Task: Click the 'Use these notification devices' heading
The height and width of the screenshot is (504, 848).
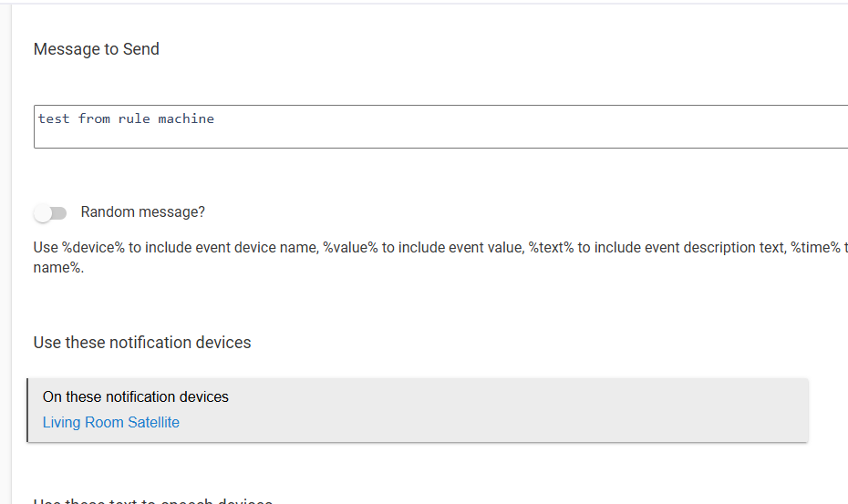Action: pos(142,343)
